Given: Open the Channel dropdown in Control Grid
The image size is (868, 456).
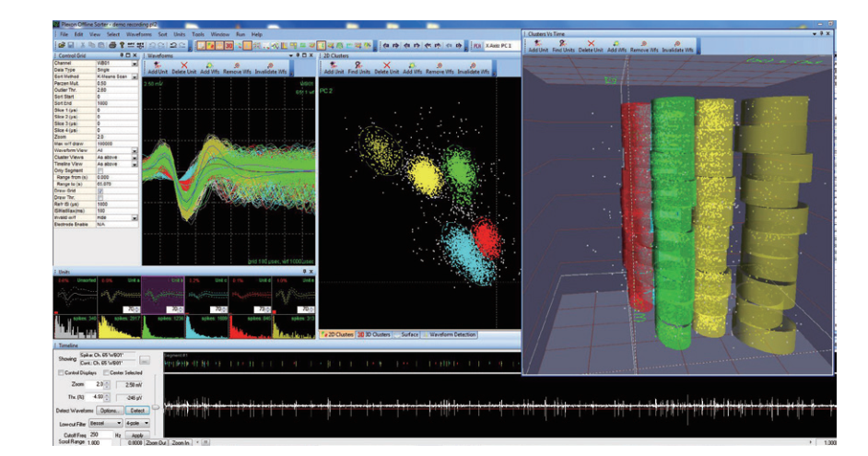Looking at the screenshot, I should click(x=135, y=64).
